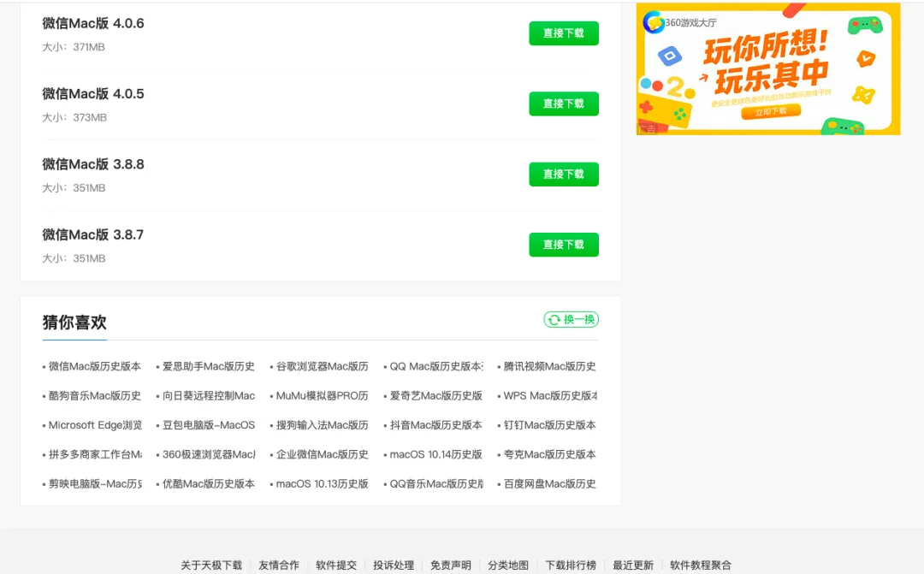
Task: Open 微信Mac版 4.0.6 title
Action: 93,23
